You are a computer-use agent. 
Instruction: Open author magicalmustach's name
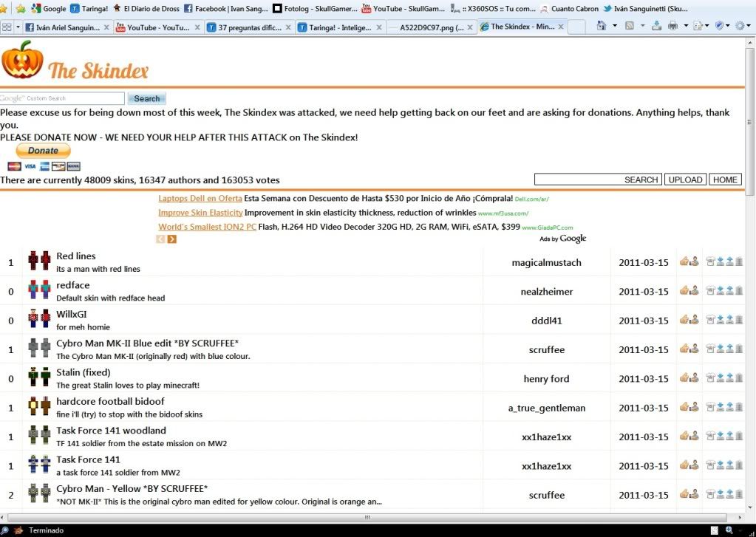coord(546,263)
